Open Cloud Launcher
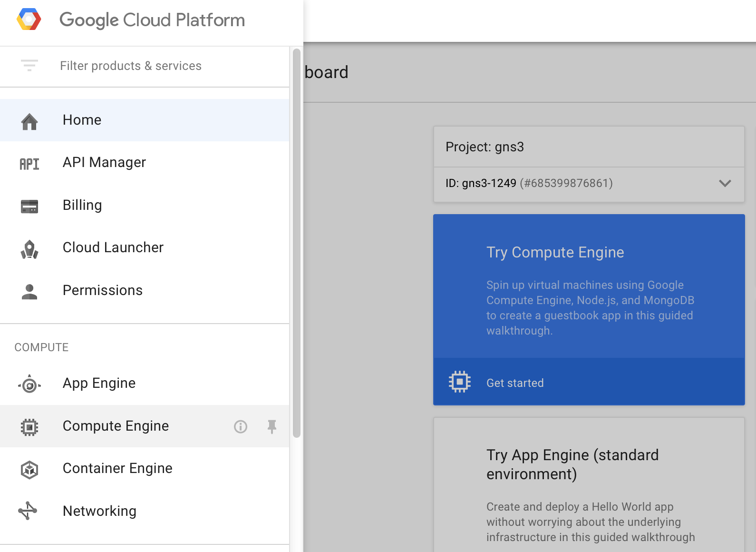 coord(145,247)
